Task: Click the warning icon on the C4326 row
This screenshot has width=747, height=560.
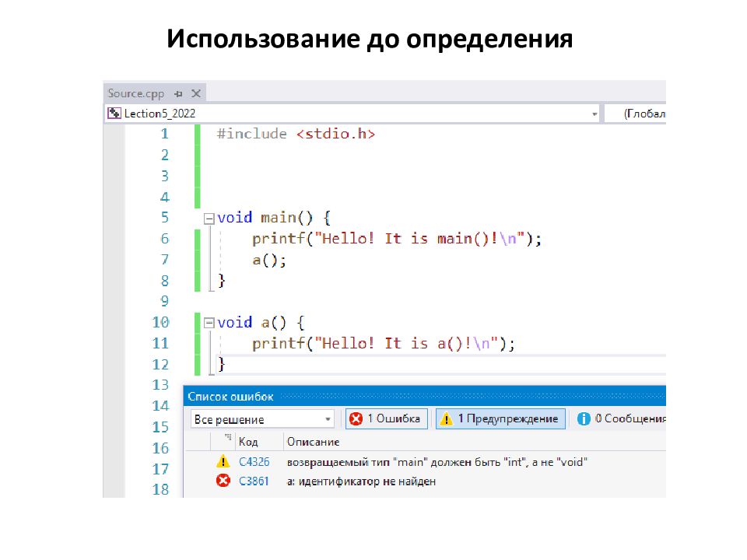Action: pyautogui.click(x=223, y=461)
